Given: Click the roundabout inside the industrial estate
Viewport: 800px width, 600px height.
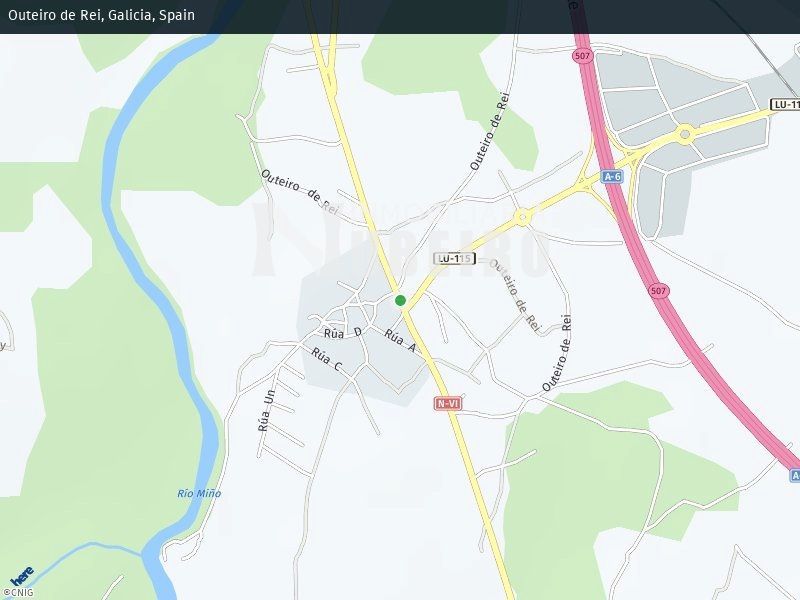Looking at the screenshot, I should click(x=685, y=133).
